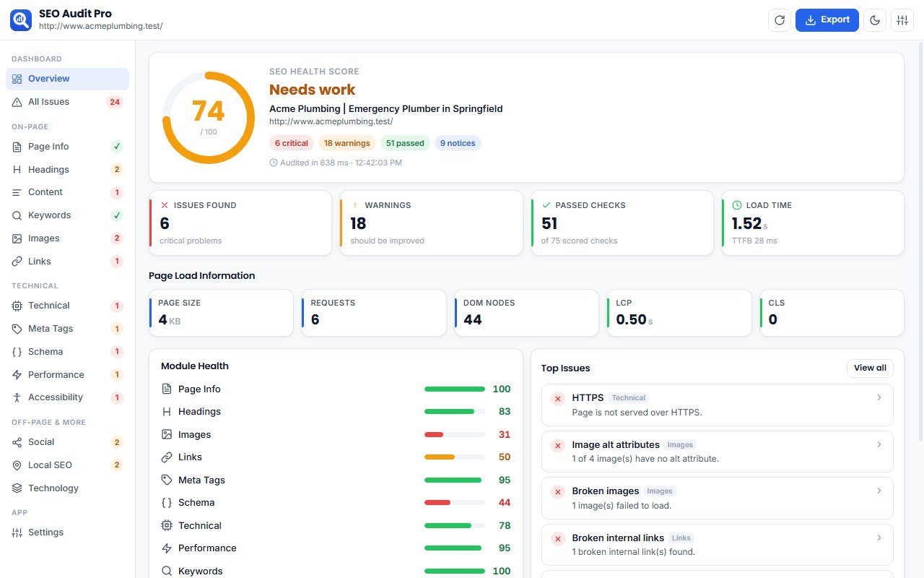Click the Links chain icon in sidebar
This screenshot has height=578, width=924.
[17, 262]
